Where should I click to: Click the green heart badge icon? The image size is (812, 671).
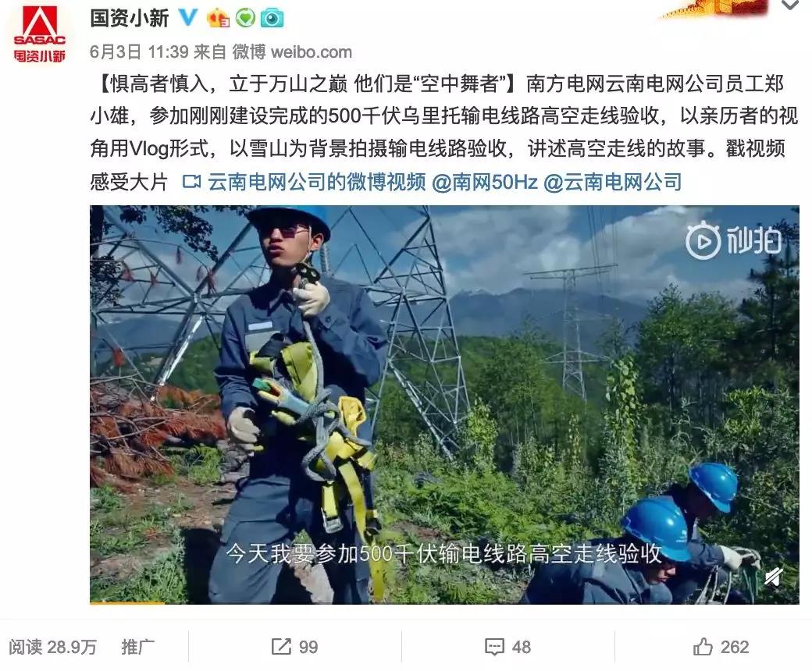click(x=245, y=19)
